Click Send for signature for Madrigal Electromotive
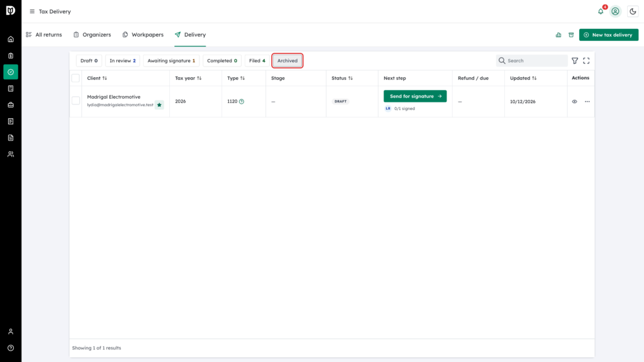This screenshot has height=362, width=644. tap(415, 96)
